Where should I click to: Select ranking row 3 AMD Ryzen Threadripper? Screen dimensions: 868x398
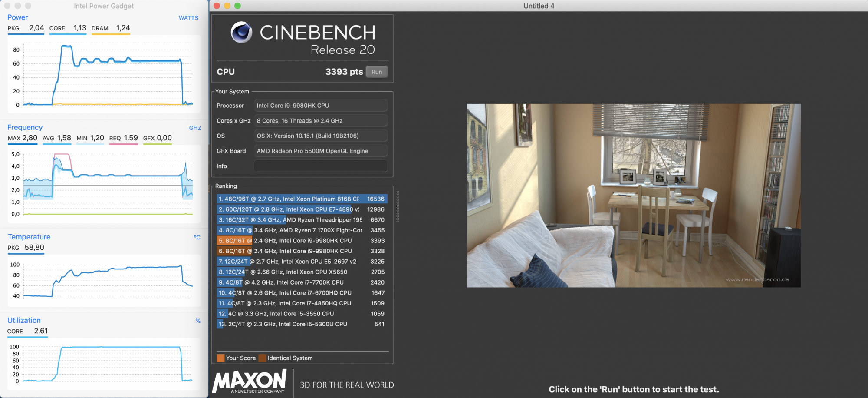302,220
